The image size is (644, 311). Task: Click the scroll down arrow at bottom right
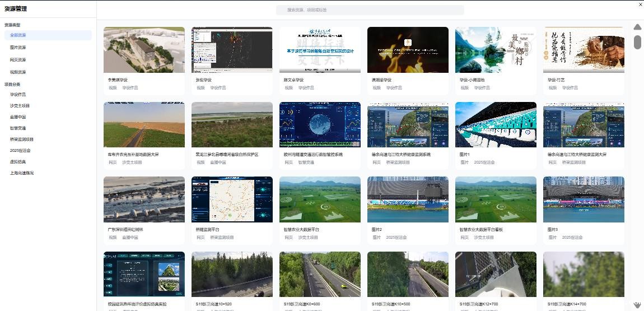click(x=637, y=304)
